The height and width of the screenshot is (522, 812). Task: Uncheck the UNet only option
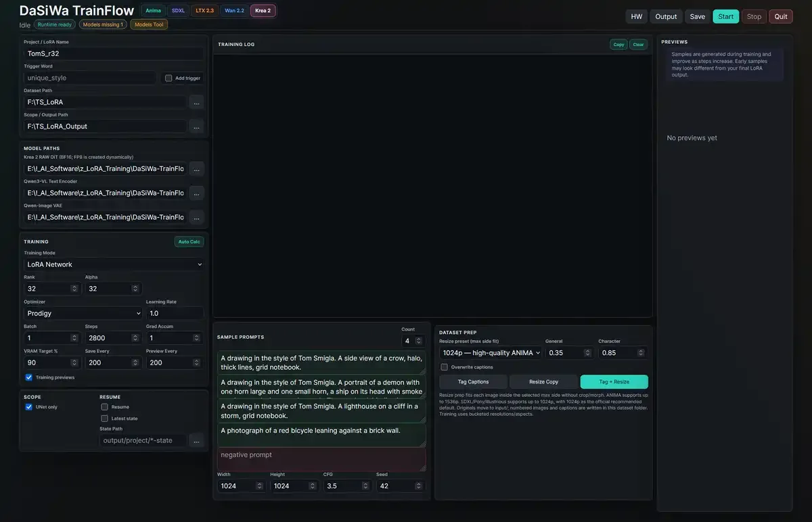[28, 407]
